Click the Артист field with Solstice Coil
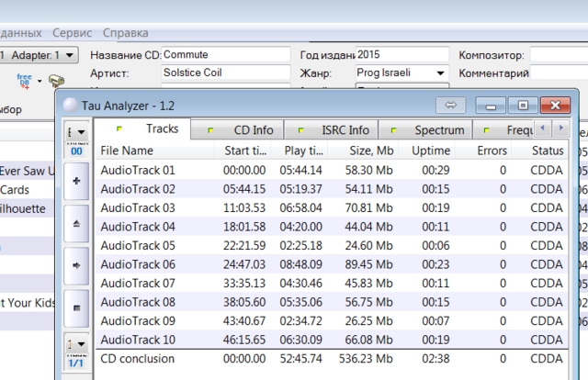This screenshot has height=380, width=588. coord(223,73)
